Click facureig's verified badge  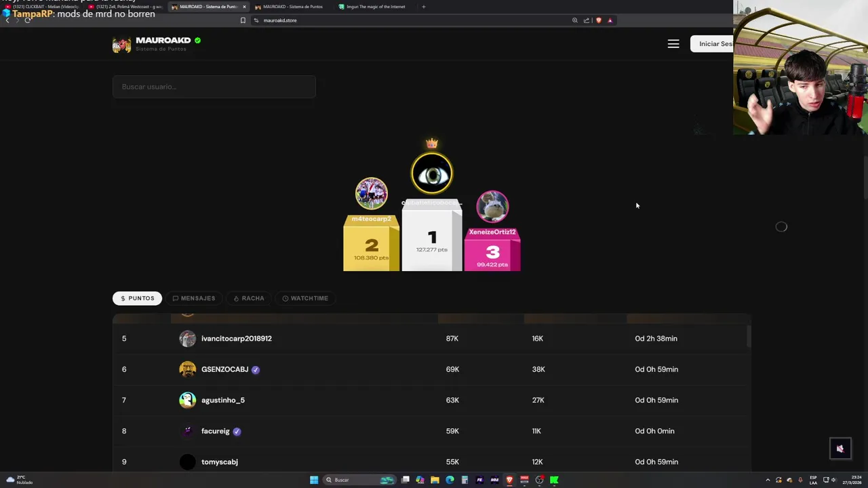[237, 431]
